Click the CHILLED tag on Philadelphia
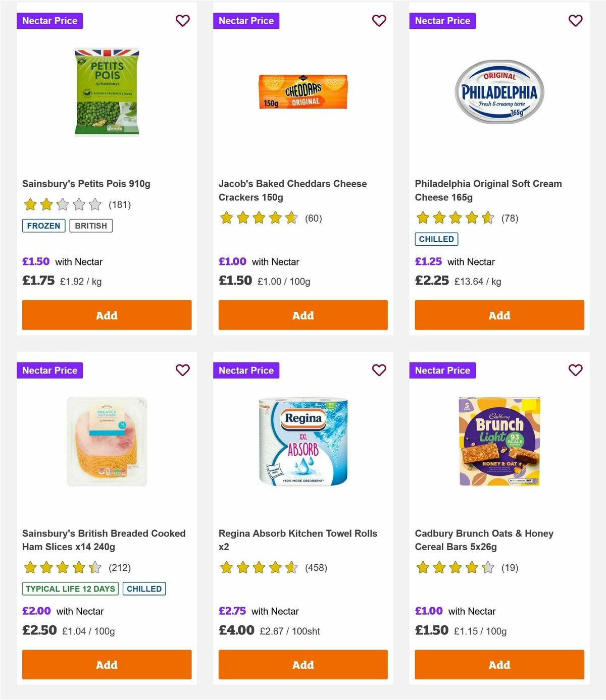606x700 pixels. [x=436, y=239]
